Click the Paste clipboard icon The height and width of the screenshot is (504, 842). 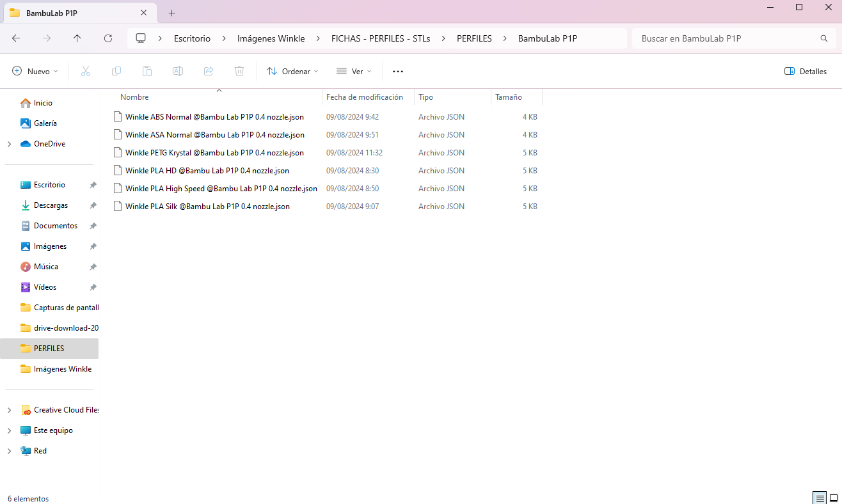click(x=147, y=71)
